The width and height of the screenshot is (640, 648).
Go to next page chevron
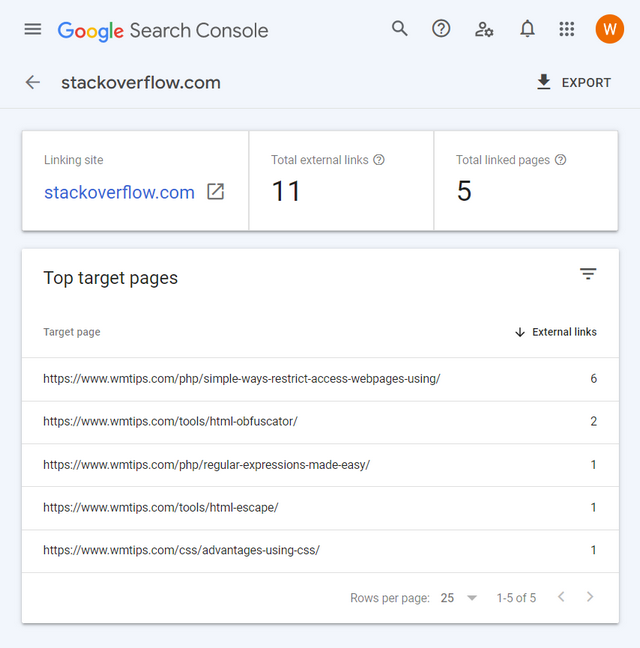coord(590,597)
